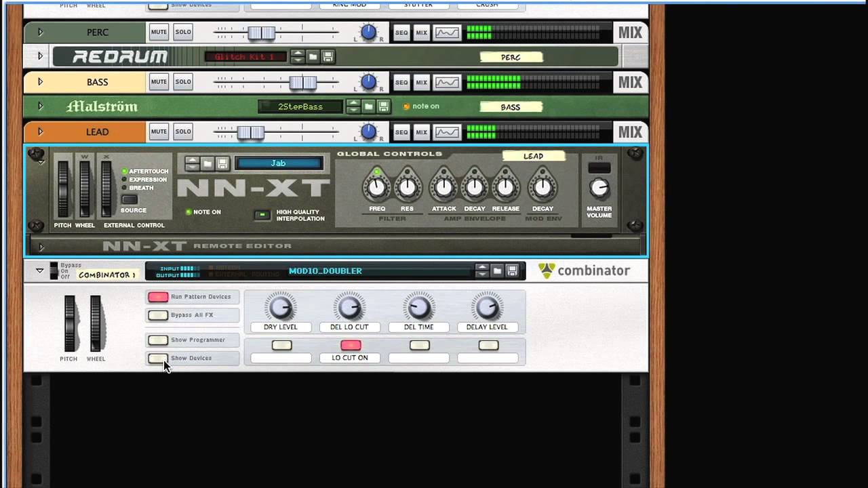Expand the BASS mix channel

[x=40, y=82]
